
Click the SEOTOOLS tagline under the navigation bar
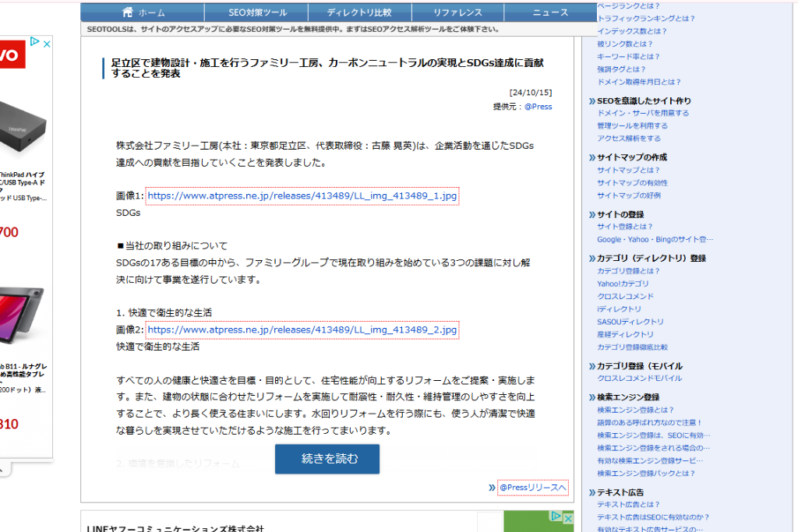(x=293, y=29)
